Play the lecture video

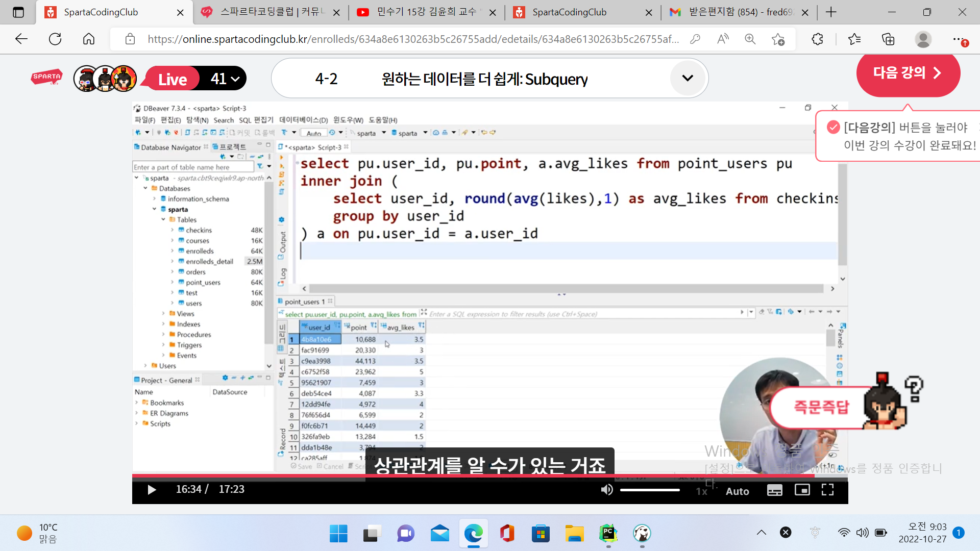152,490
